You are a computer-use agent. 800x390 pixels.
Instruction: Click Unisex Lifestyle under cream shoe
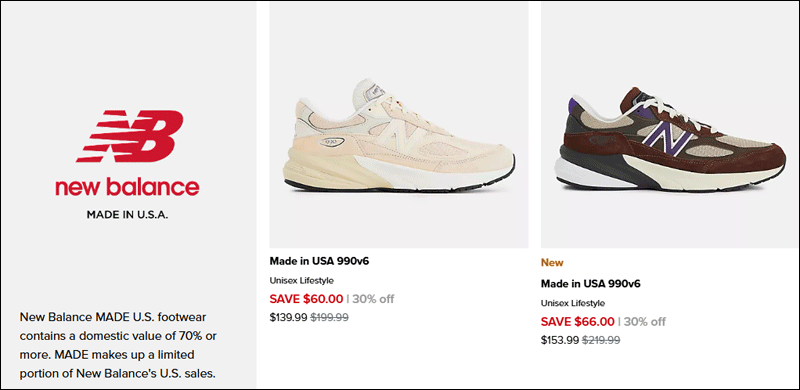302,280
